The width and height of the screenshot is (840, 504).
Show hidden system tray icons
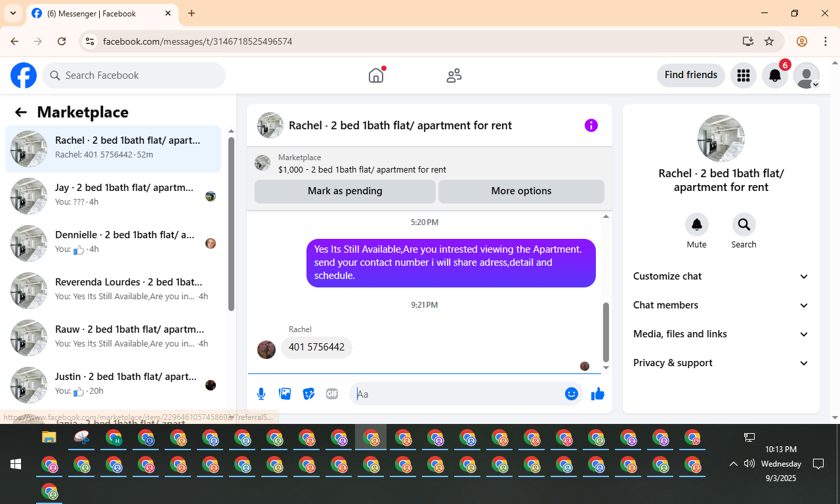click(734, 464)
